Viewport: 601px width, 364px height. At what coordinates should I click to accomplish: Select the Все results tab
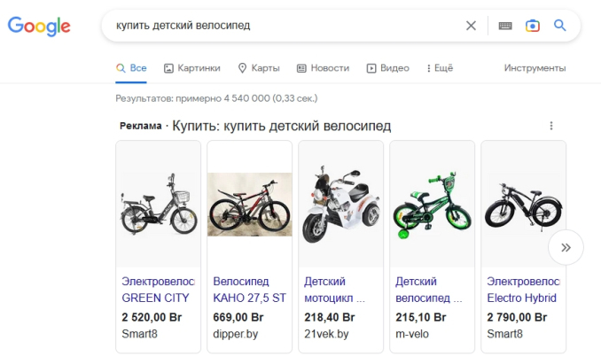(131, 68)
